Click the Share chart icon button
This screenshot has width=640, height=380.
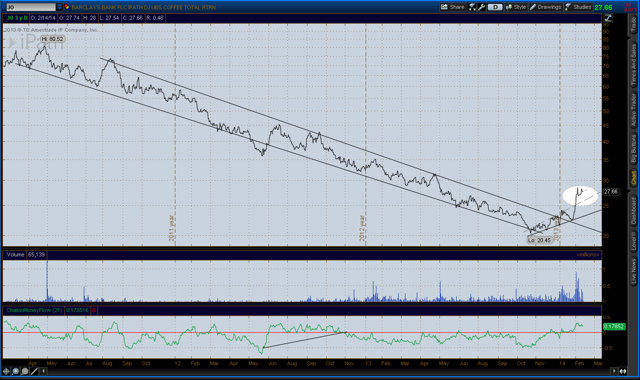click(x=453, y=7)
